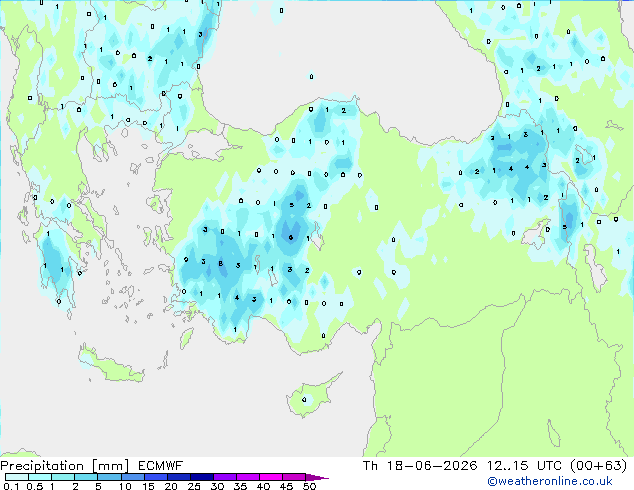This screenshot has width=634, height=490.
Task: Click the 10 to 15 mm legend swatch
Action: pyautogui.click(x=132, y=477)
